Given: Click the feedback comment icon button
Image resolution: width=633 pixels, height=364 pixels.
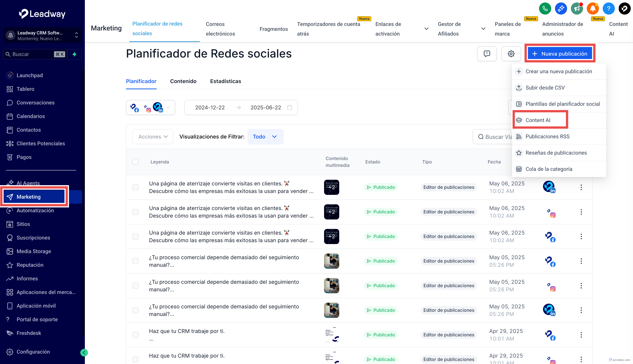Looking at the screenshot, I should pos(487,54).
